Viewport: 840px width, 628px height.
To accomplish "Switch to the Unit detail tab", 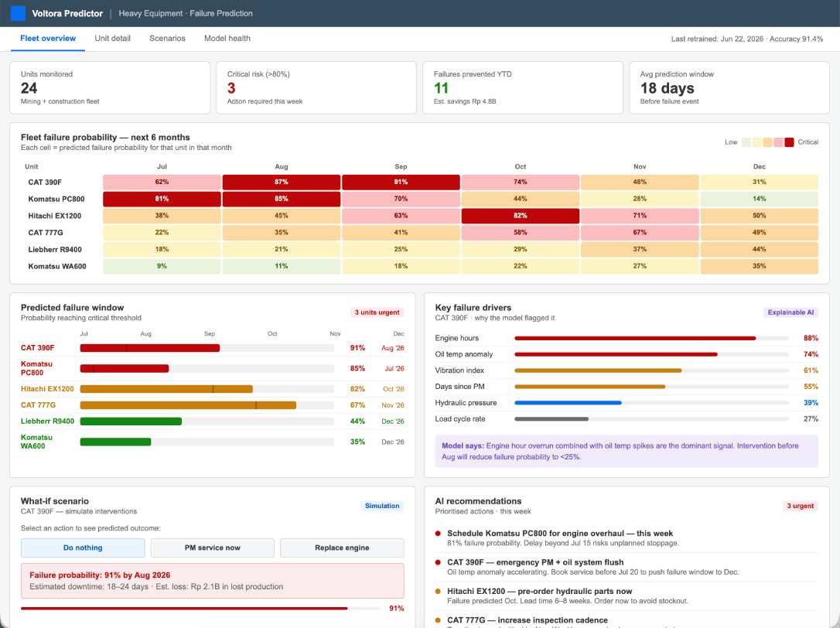I will coord(112,39).
